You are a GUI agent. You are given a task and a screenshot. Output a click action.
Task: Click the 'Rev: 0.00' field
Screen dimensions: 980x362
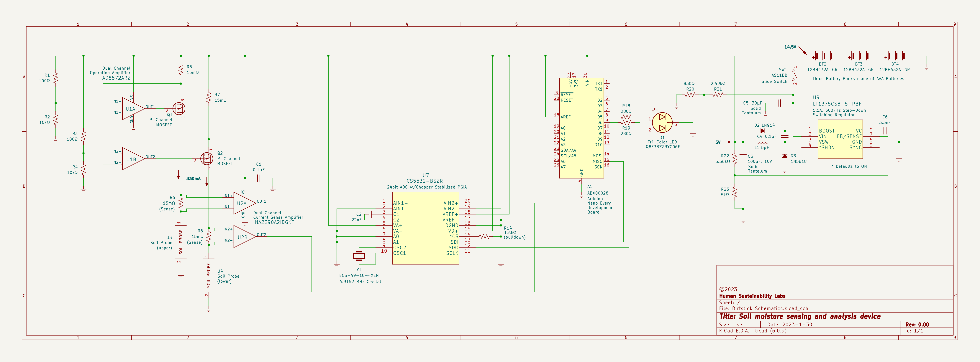(x=917, y=325)
